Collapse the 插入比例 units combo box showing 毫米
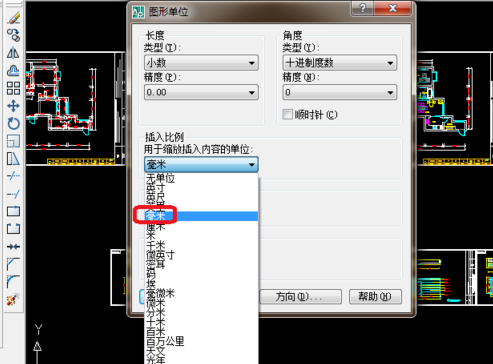The height and width of the screenshot is (364, 493). (201, 164)
